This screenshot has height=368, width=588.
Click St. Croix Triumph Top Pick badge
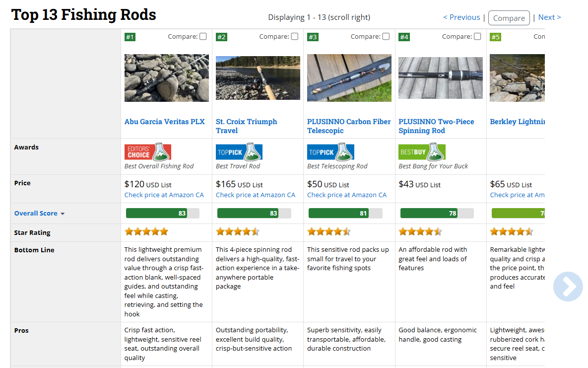239,152
